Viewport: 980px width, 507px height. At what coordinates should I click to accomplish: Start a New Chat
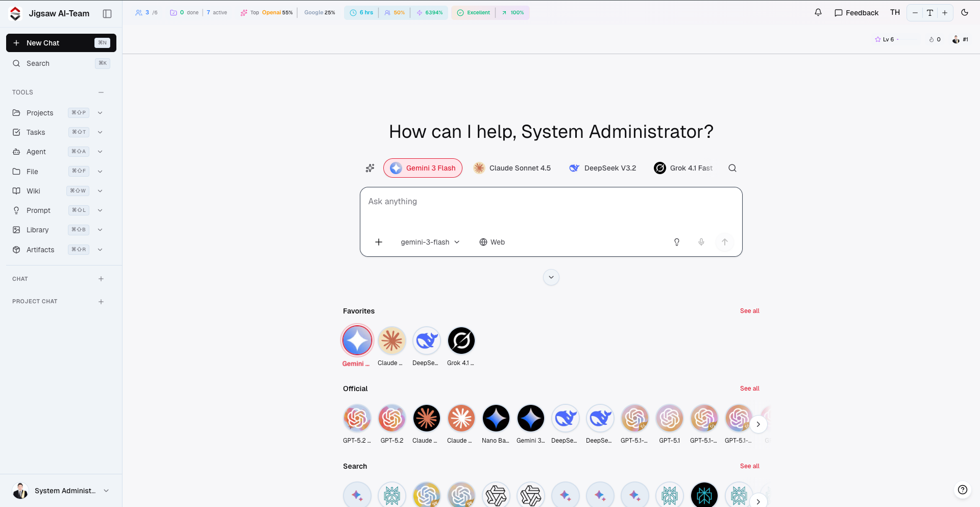[61, 43]
